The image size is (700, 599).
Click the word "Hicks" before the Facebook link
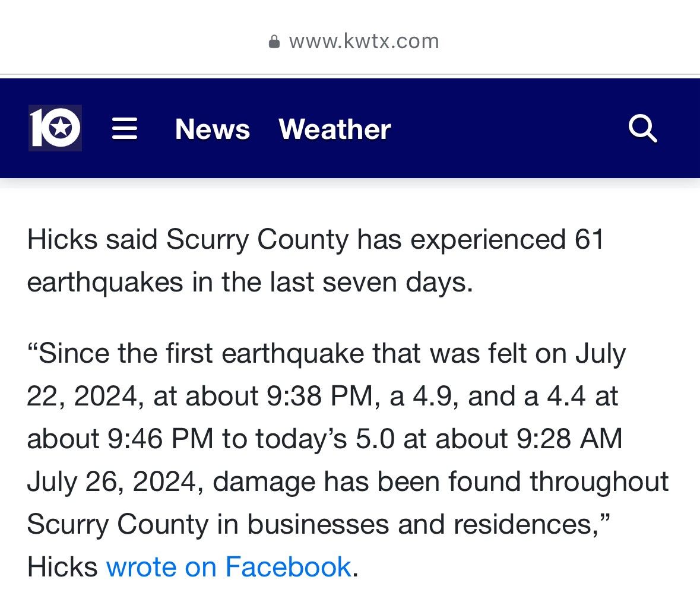[x=62, y=567]
